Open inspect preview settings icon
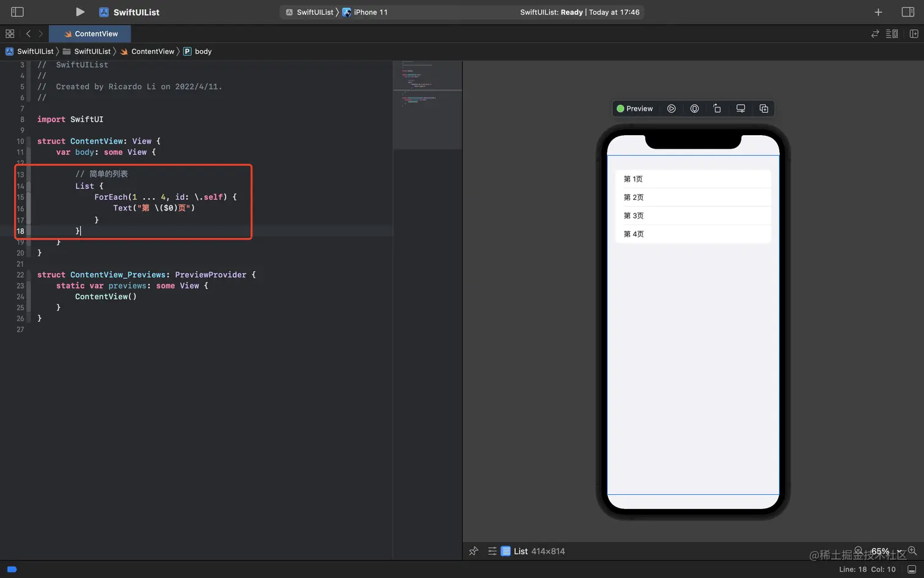 (x=695, y=108)
